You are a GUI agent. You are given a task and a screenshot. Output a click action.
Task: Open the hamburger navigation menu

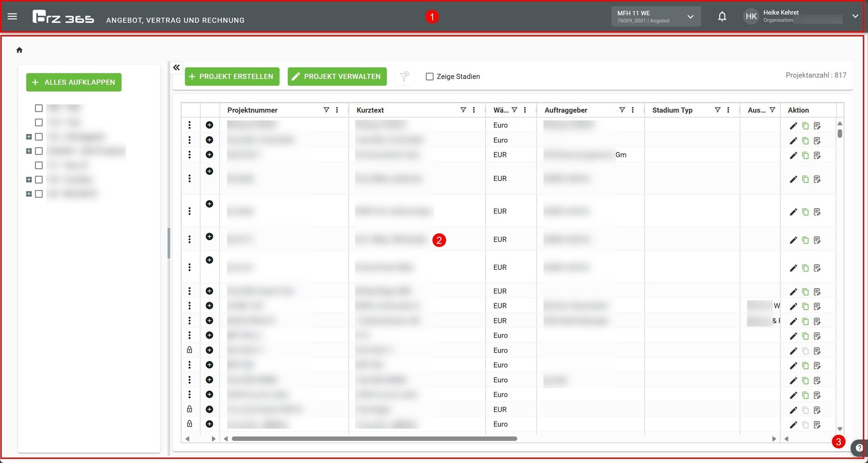[x=12, y=16]
